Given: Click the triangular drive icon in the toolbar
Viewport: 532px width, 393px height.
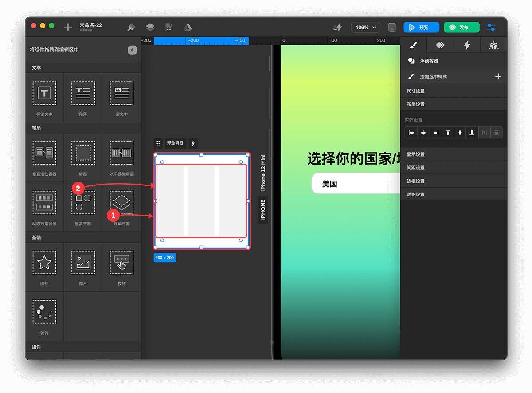Looking at the screenshot, I should 188,28.
